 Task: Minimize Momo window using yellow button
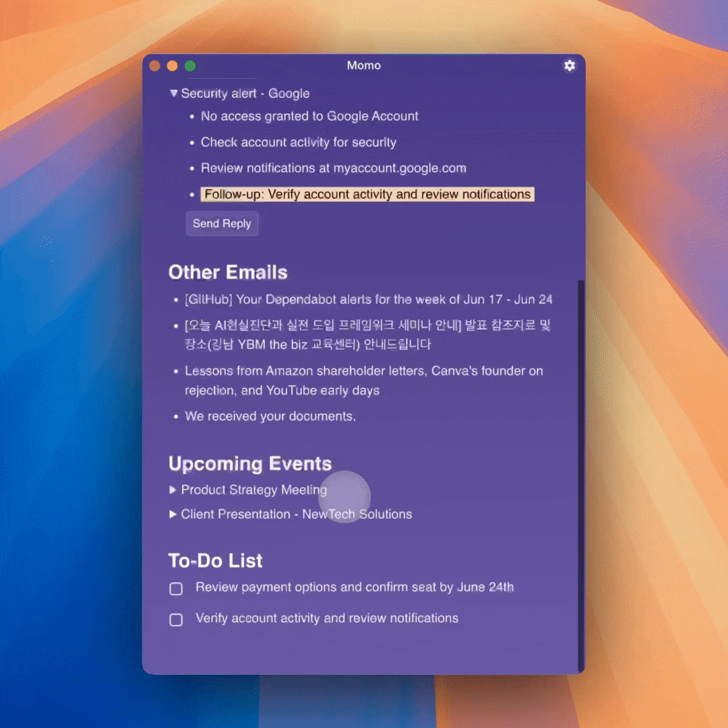173,66
